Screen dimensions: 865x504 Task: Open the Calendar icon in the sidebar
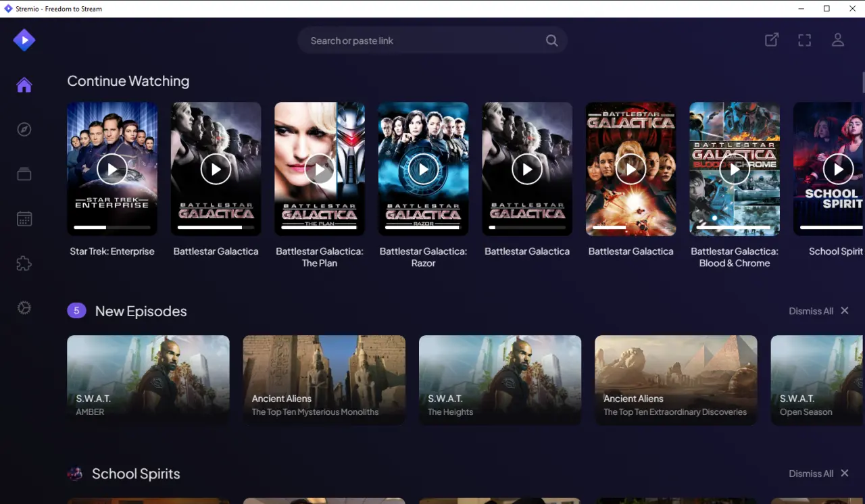tap(24, 219)
